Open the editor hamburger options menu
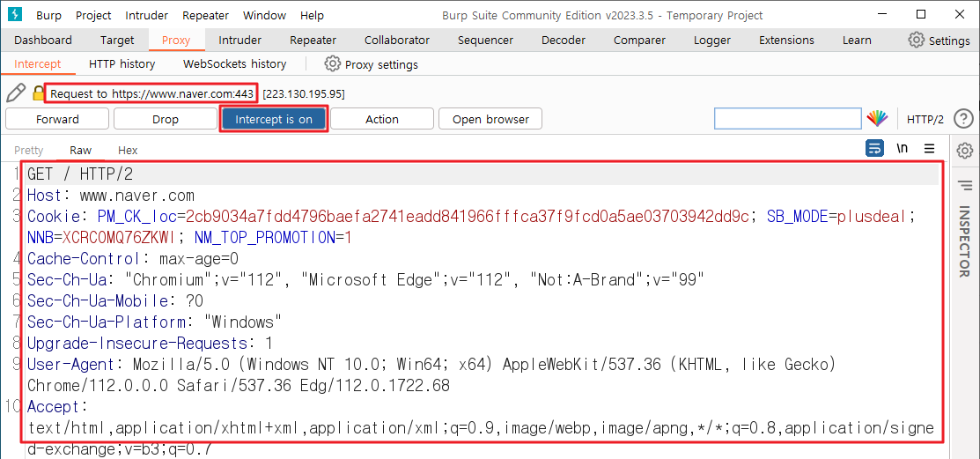The height and width of the screenshot is (459, 980). pyautogui.click(x=930, y=149)
